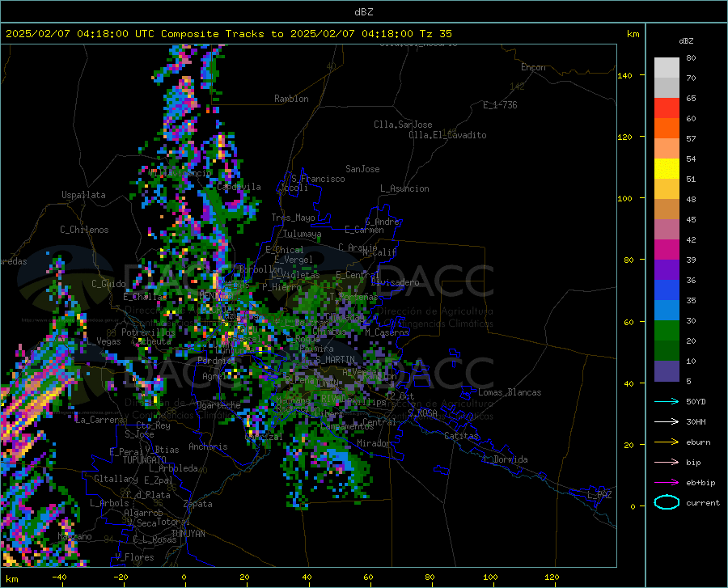Click the Composite Tracks timestamp header line
Viewport: 728px width, 588px height.
[x=229, y=34]
